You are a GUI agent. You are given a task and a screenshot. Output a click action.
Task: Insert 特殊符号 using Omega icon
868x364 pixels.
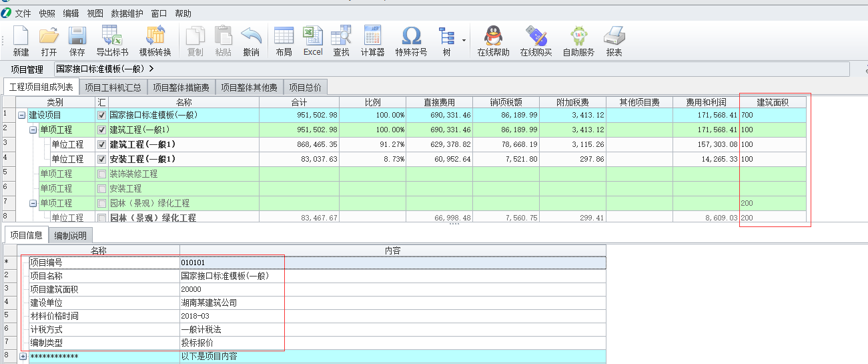tap(411, 36)
